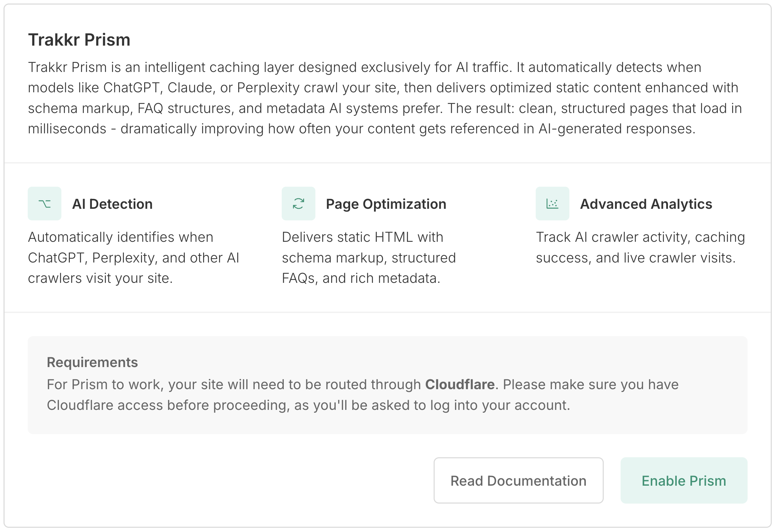
Task: Click the Advanced Analytics description text
Action: pos(640,247)
